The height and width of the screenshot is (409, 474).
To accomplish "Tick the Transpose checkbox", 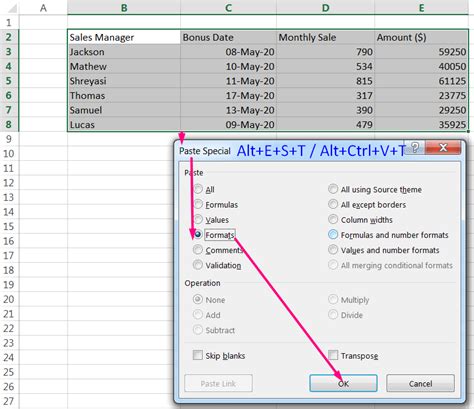I will coord(333,355).
